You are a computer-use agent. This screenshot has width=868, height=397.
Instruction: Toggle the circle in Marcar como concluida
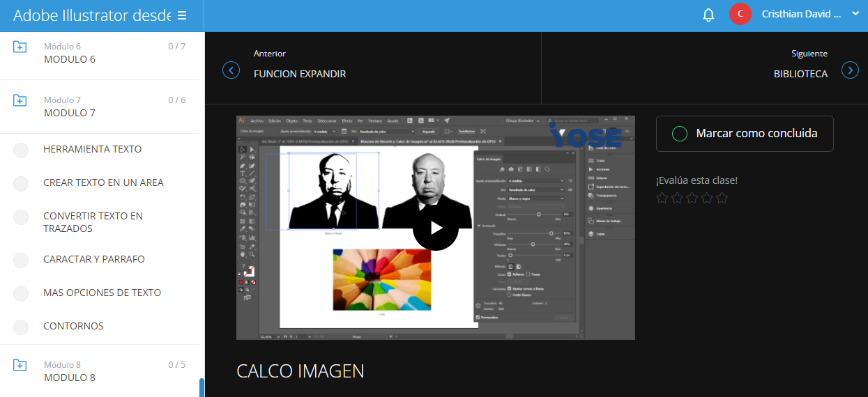679,134
